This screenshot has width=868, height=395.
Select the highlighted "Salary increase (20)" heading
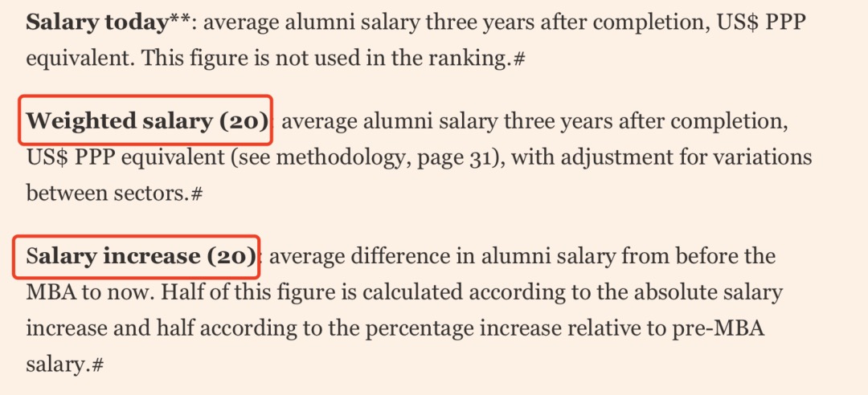(141, 257)
